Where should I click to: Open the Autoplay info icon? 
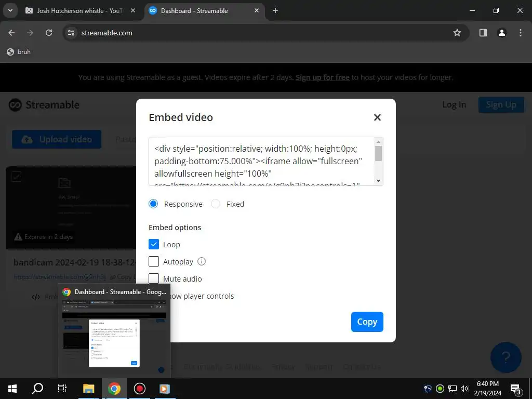point(202,261)
